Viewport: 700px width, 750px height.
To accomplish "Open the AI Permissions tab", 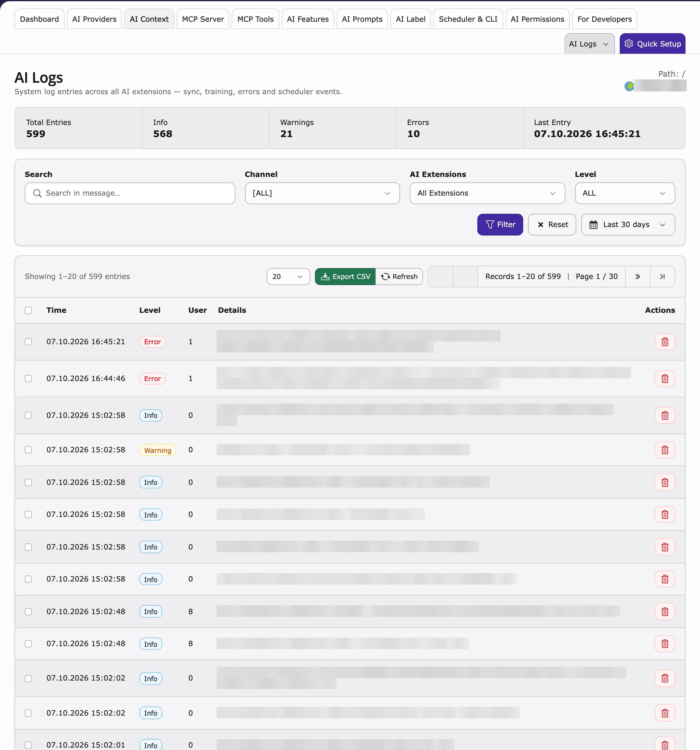I will [537, 19].
